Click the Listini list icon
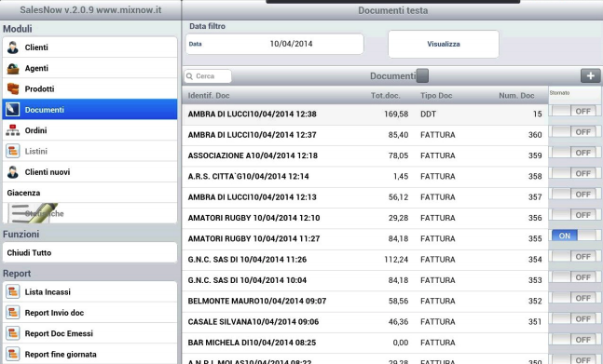The image size is (603, 364). point(13,151)
